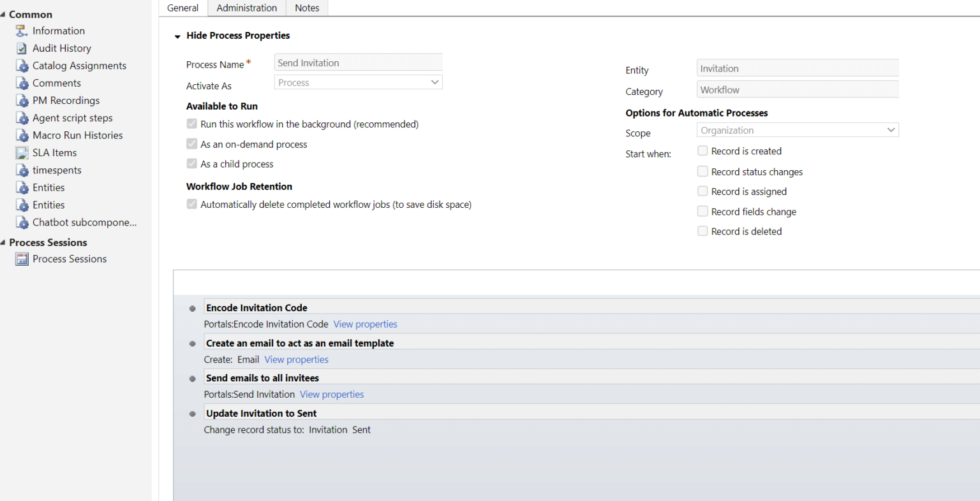View the Comments section
This screenshot has height=501, width=980.
57,82
